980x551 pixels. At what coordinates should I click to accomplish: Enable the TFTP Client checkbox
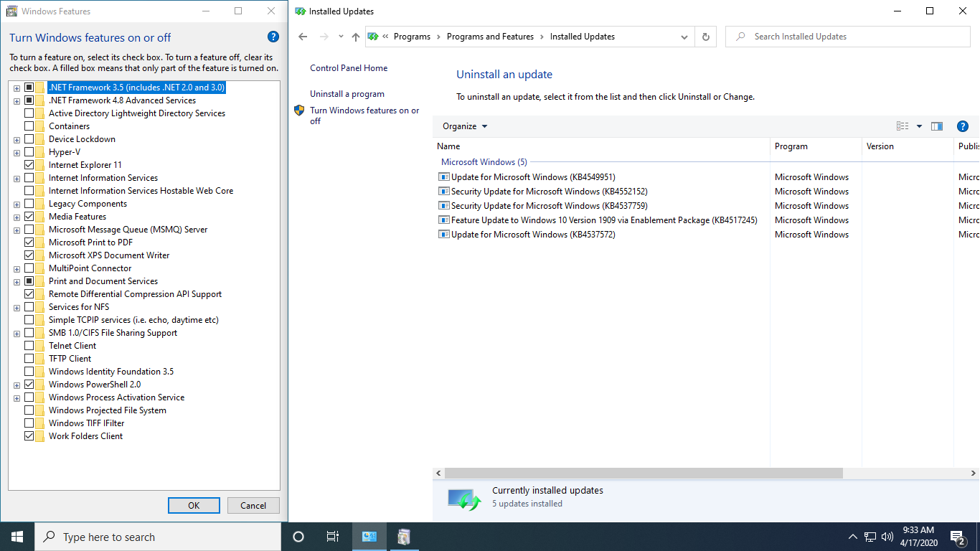(29, 359)
